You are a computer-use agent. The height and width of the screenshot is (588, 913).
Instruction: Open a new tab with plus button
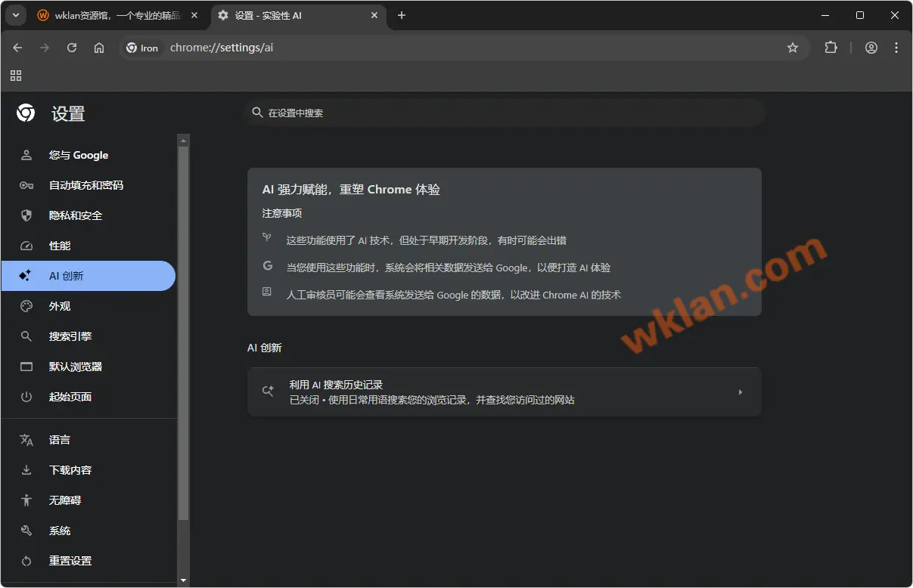[402, 15]
